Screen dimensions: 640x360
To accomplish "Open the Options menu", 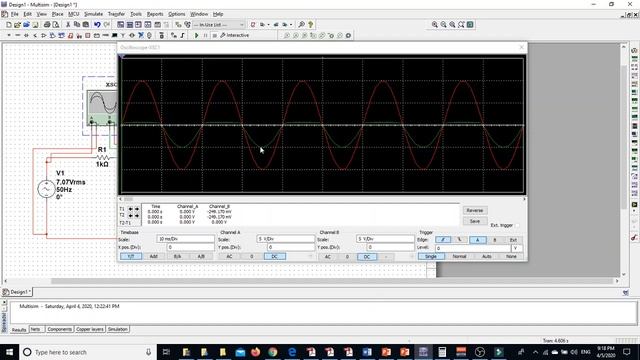I will 176,14.
